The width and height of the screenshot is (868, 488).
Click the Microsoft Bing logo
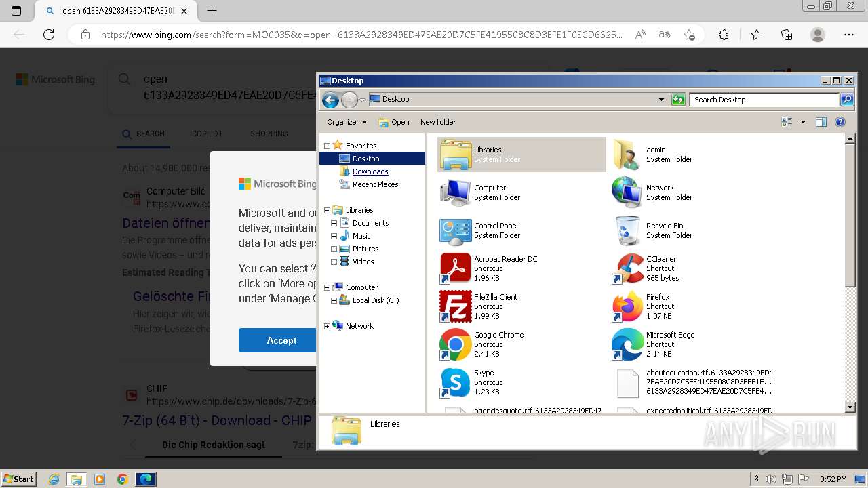click(x=56, y=79)
